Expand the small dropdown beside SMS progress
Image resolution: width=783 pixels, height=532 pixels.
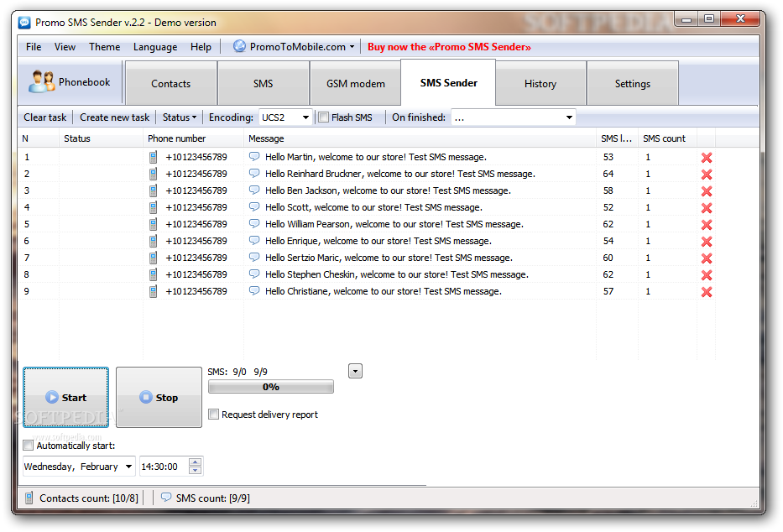355,371
